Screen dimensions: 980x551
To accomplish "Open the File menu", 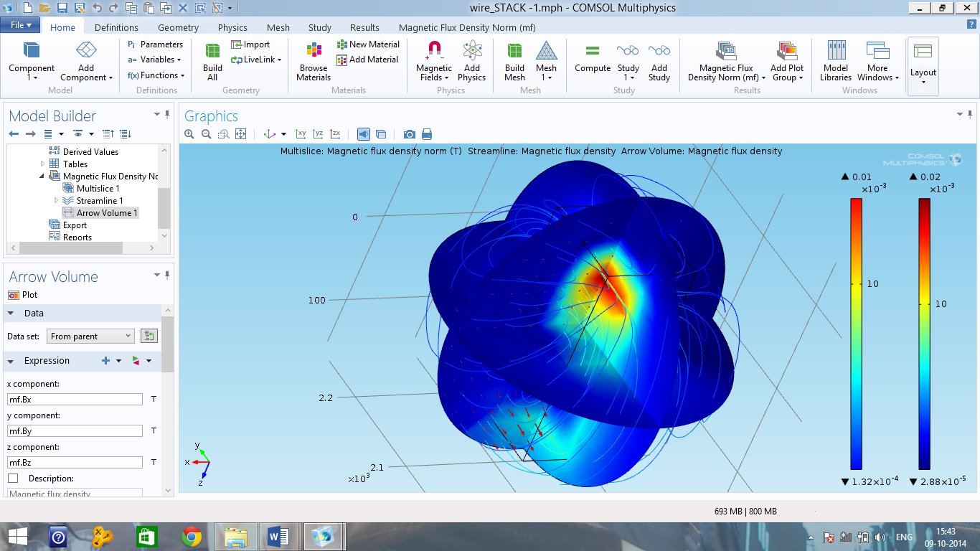I will pyautogui.click(x=20, y=25).
